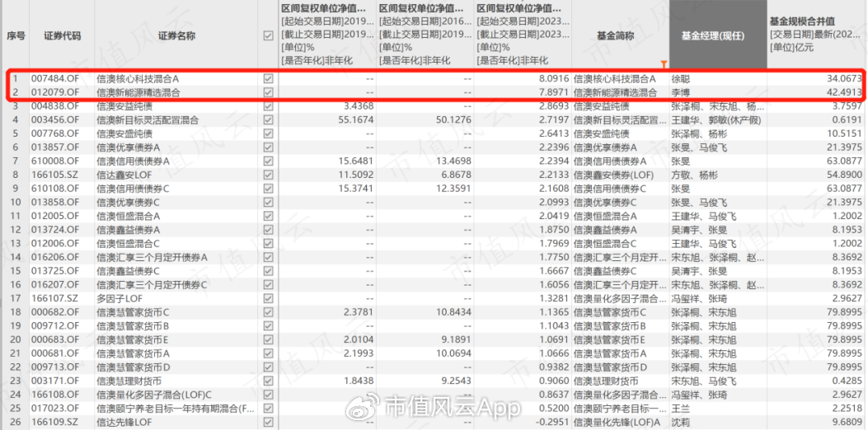Click fund manager cell 李博
Image resolution: width=868 pixels, height=430 pixels.
[x=682, y=92]
